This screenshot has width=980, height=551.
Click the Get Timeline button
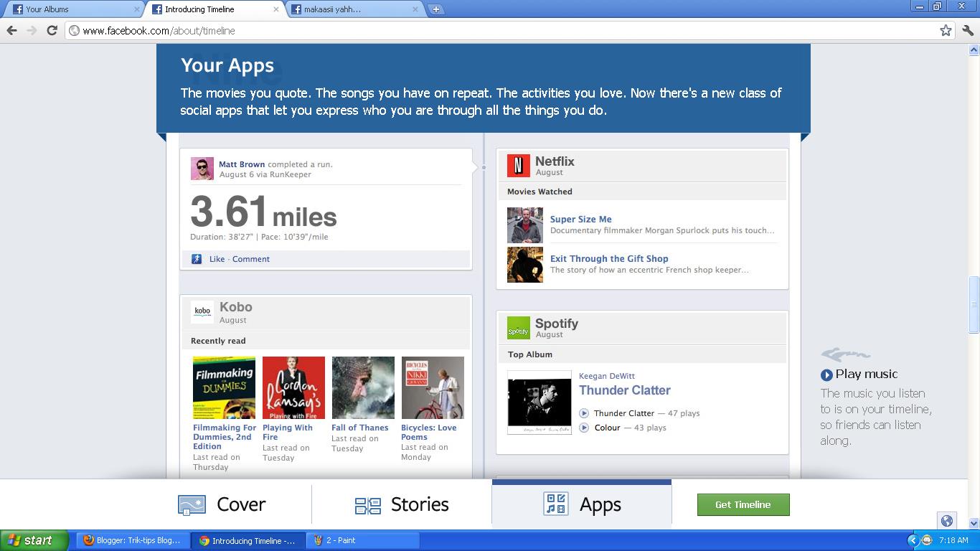[743, 504]
